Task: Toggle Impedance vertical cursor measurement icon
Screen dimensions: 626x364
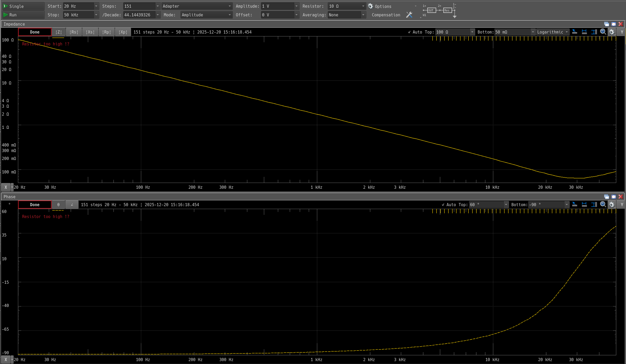Action: (x=594, y=32)
